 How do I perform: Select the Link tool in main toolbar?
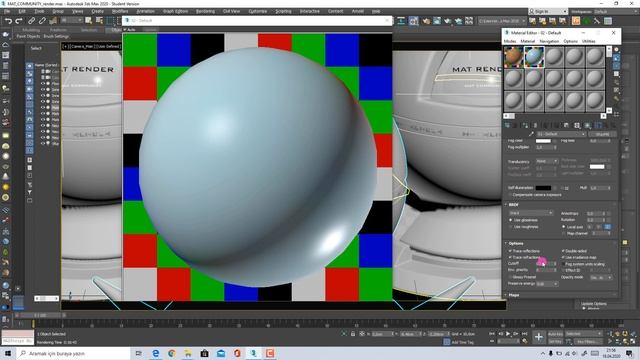(x=31, y=21)
